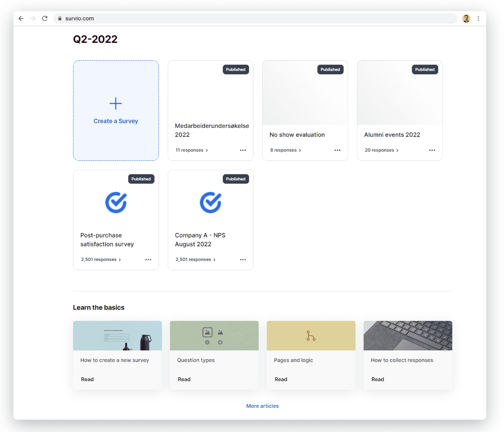Open three-dot menu on Post-purchase satisfaction survey
Screen dimensions: 504x432
click(148, 260)
